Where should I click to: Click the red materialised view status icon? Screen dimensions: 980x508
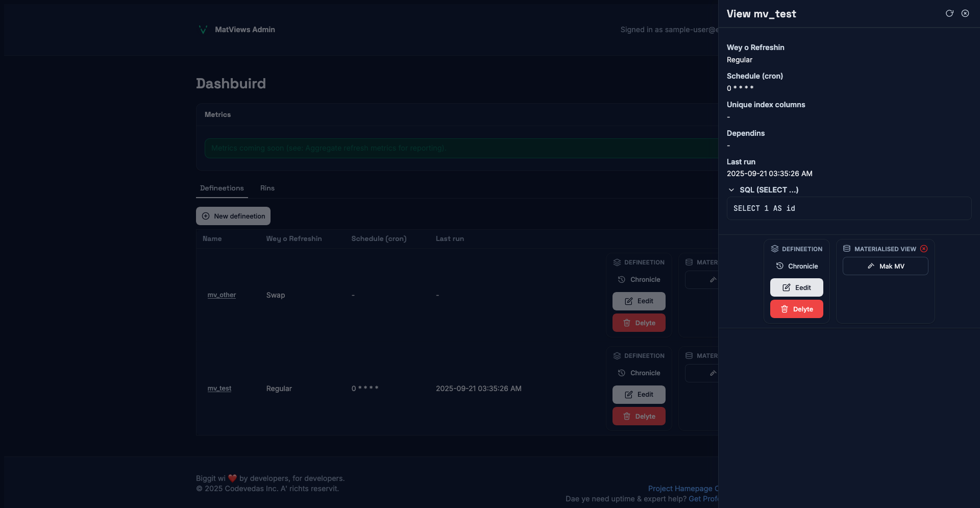(x=924, y=249)
